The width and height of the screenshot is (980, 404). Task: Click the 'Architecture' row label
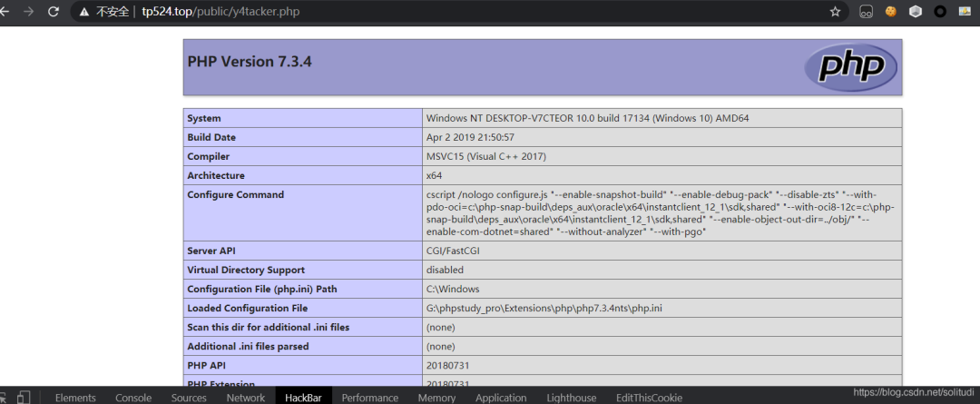pos(216,176)
